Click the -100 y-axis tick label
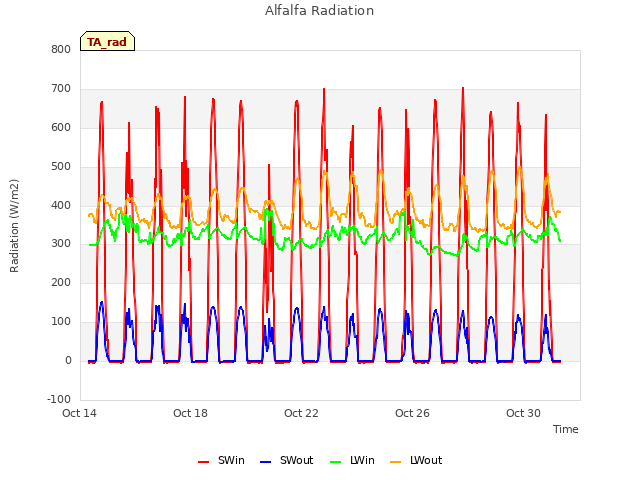This screenshot has height=480, width=640. click(x=59, y=399)
